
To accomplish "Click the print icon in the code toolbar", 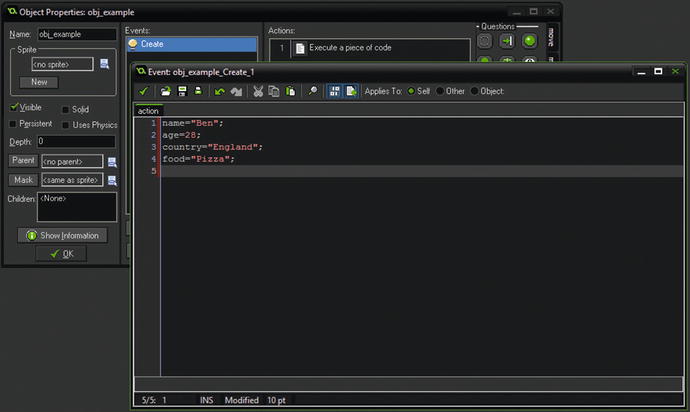I will 197,91.
